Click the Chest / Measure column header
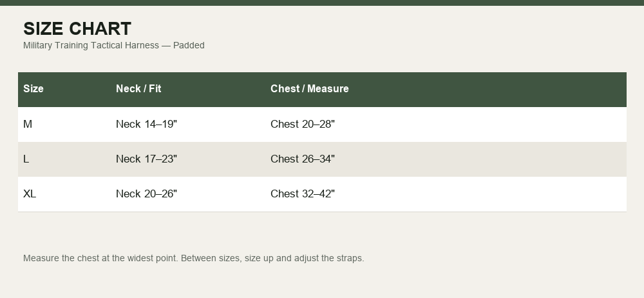This screenshot has width=644, height=298. [310, 88]
